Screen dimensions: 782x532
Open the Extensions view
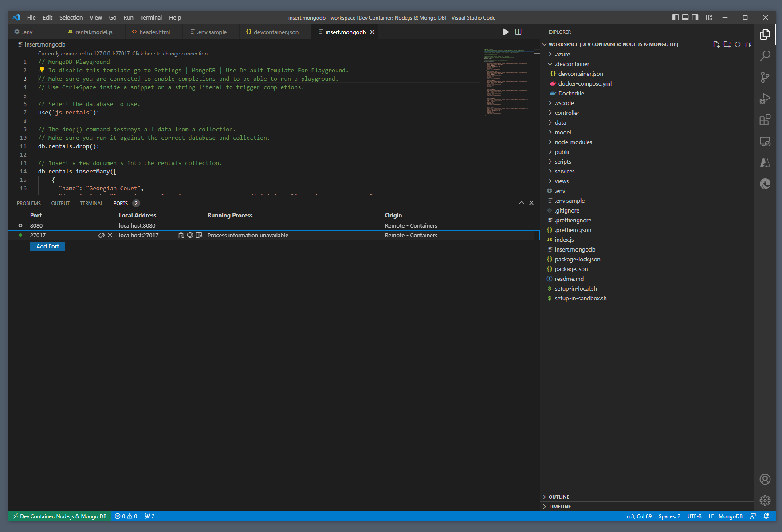click(x=765, y=120)
